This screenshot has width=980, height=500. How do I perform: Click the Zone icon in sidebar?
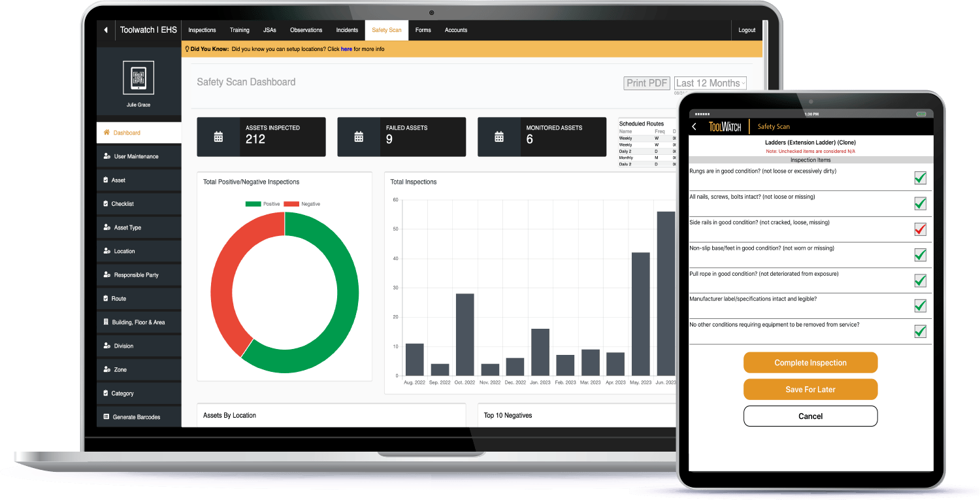point(106,369)
